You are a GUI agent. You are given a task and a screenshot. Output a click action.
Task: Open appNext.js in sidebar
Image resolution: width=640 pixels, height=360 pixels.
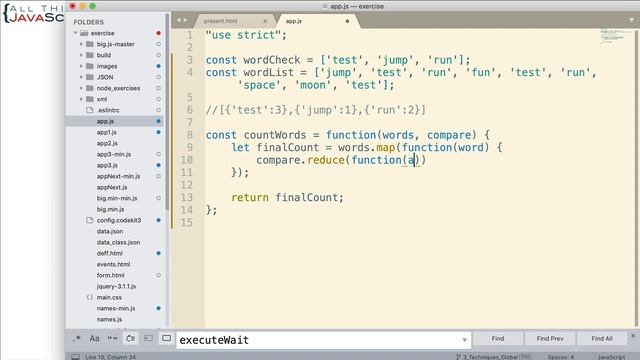[x=112, y=187]
